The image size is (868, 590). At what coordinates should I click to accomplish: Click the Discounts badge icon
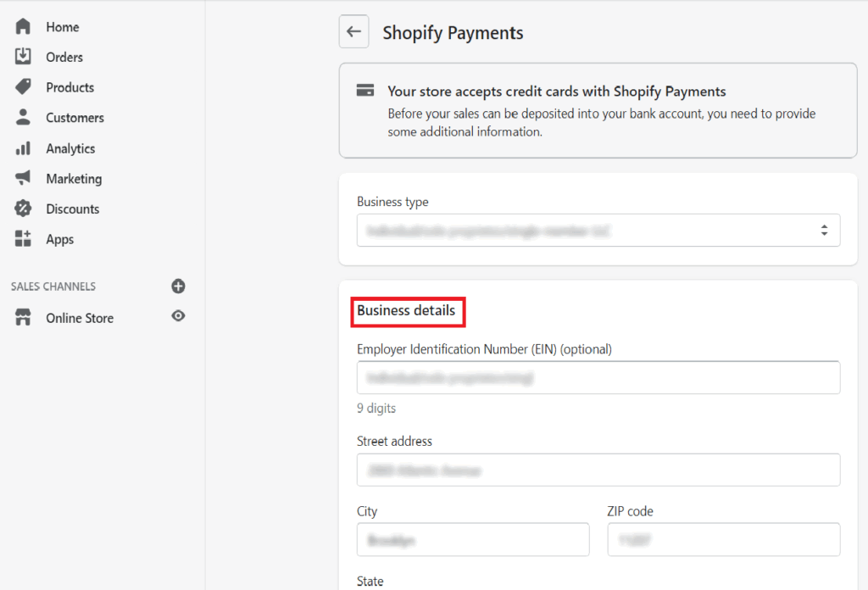[x=23, y=209]
